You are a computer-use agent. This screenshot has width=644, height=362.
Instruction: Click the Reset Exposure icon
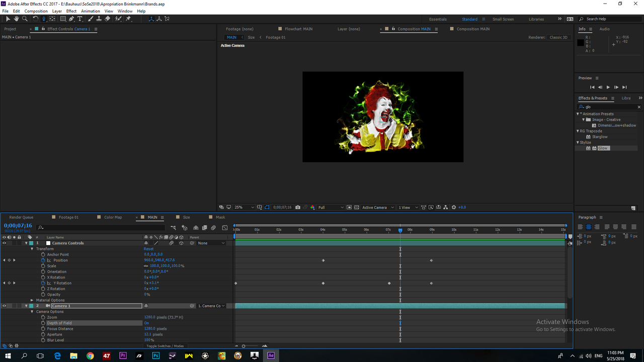click(454, 207)
